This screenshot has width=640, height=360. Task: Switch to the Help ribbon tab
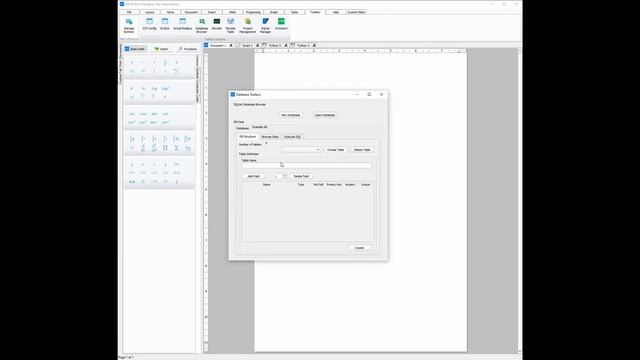click(336, 12)
